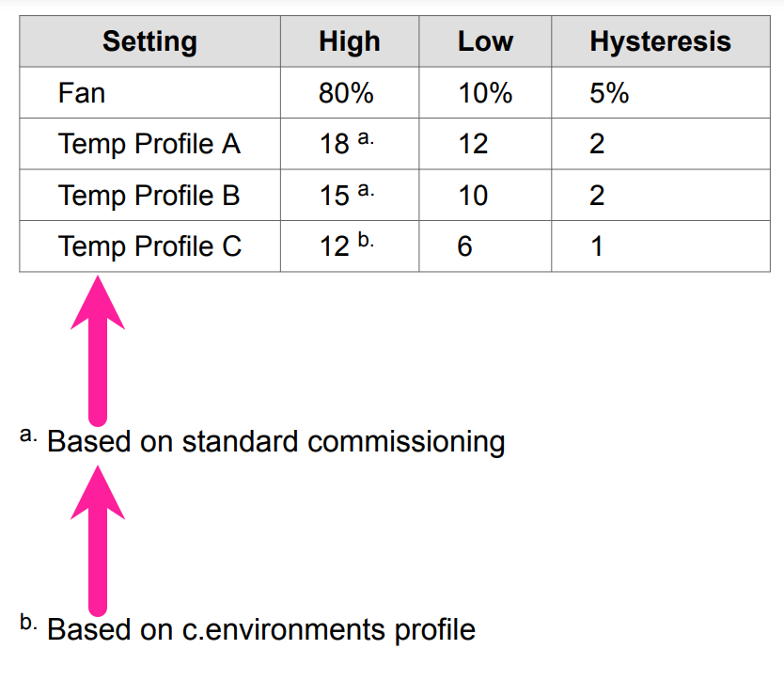
Task: Click the Temp Profile B hysteresis value "2"
Action: click(597, 196)
